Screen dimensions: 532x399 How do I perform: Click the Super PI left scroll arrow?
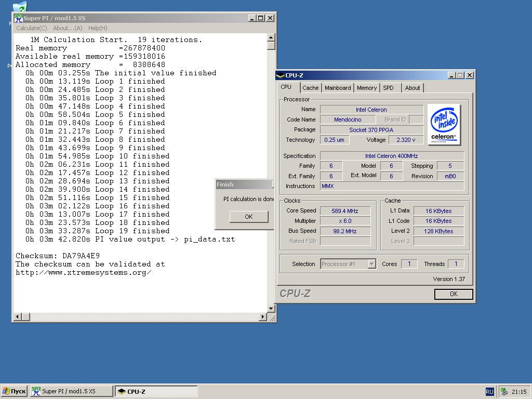click(18, 317)
